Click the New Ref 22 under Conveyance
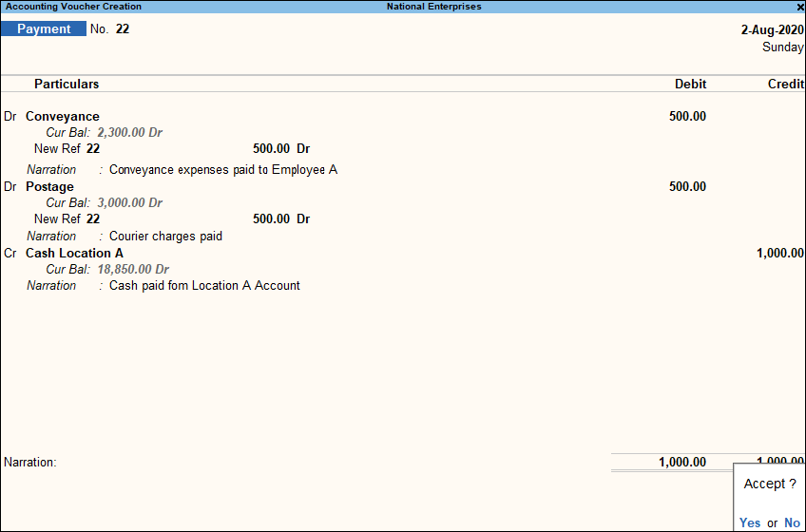The image size is (806, 532). coord(67,148)
